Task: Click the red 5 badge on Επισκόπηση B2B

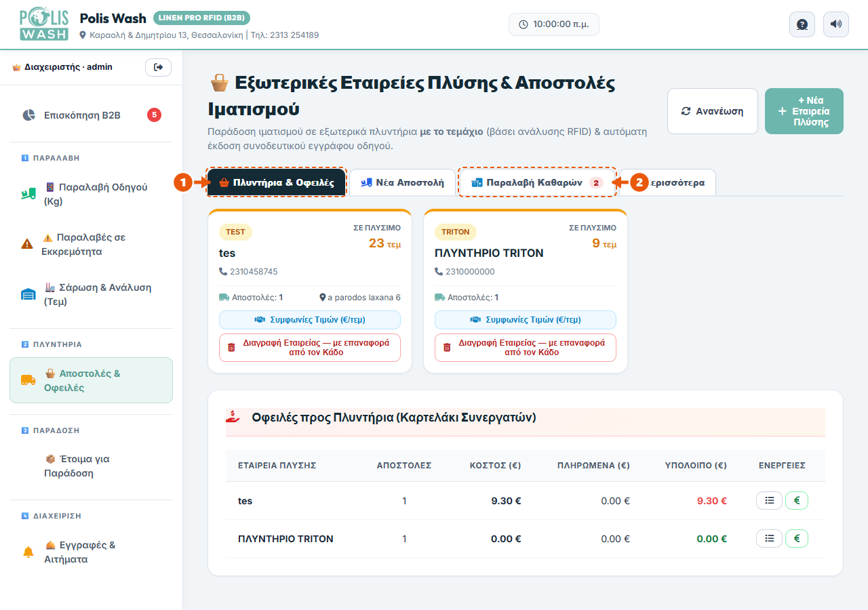Action: tap(154, 115)
